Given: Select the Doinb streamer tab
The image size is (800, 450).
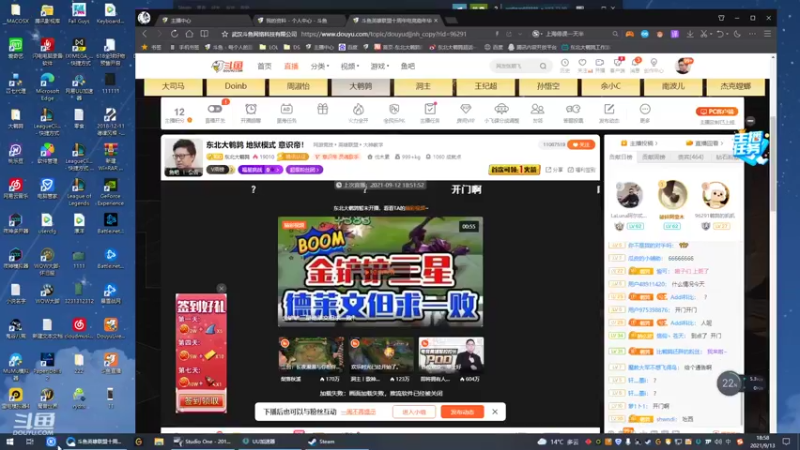Looking at the screenshot, I should click(236, 86).
